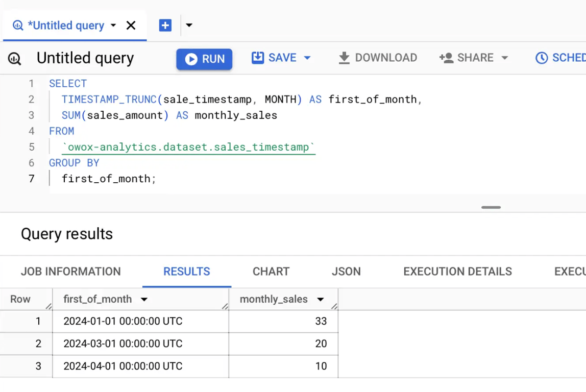Save the query
The width and height of the screenshot is (586, 392).
(274, 58)
